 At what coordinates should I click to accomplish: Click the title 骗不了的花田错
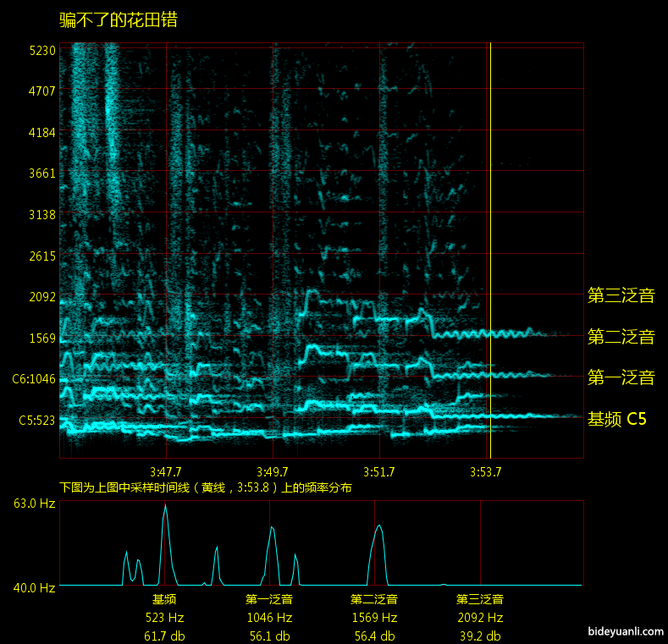119,19
